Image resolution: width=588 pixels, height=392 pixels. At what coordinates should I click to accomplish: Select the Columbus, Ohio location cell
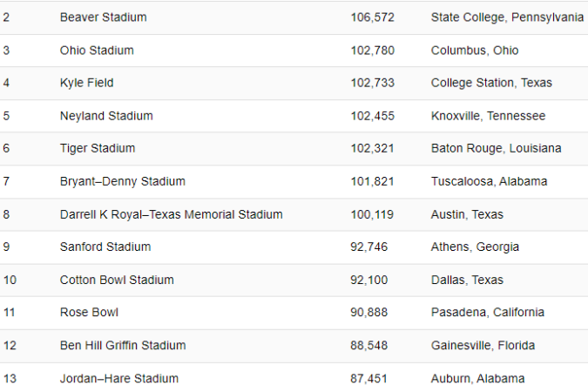[475, 51]
